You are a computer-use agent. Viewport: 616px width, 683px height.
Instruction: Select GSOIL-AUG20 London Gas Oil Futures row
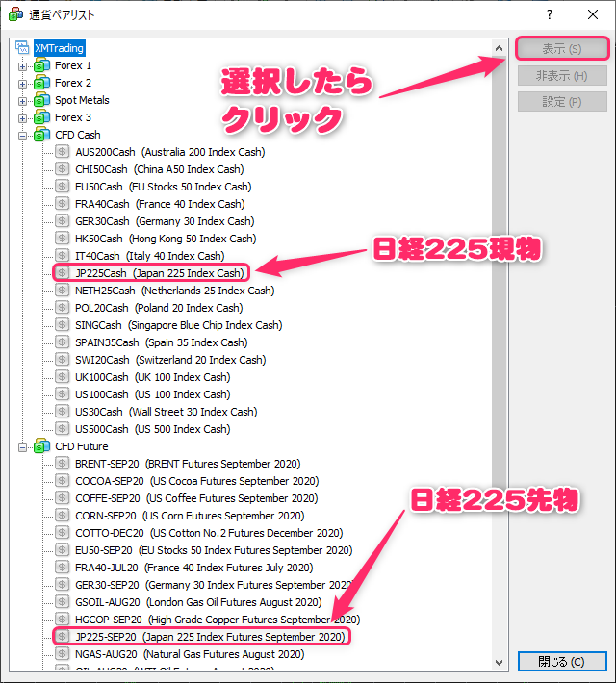(198, 602)
